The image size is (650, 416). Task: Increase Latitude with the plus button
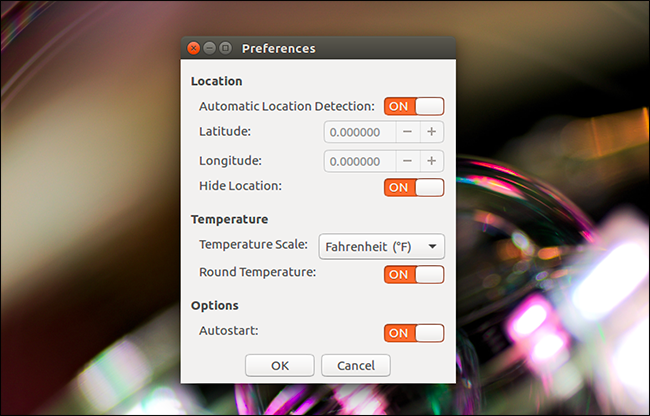click(x=432, y=132)
